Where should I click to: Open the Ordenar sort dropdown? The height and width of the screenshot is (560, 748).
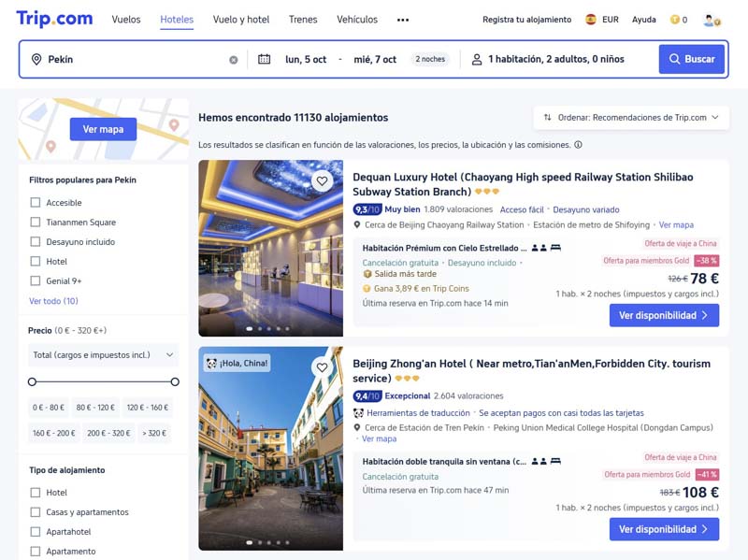pyautogui.click(x=630, y=118)
